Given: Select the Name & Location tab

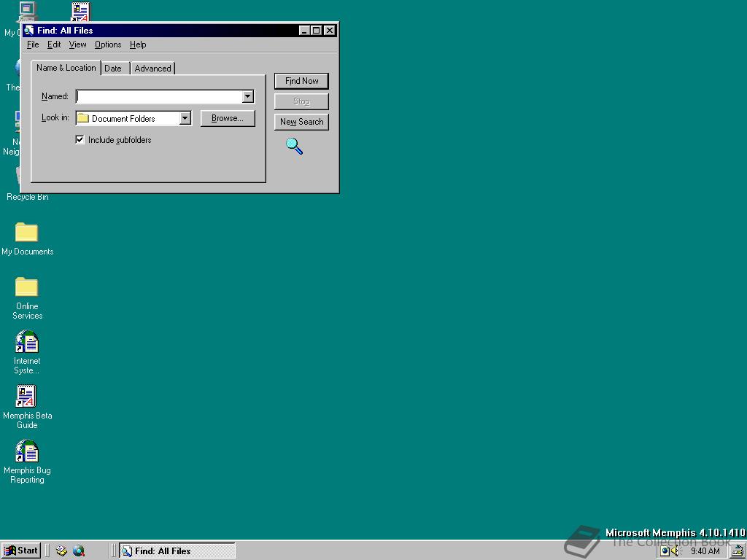Looking at the screenshot, I should point(66,68).
